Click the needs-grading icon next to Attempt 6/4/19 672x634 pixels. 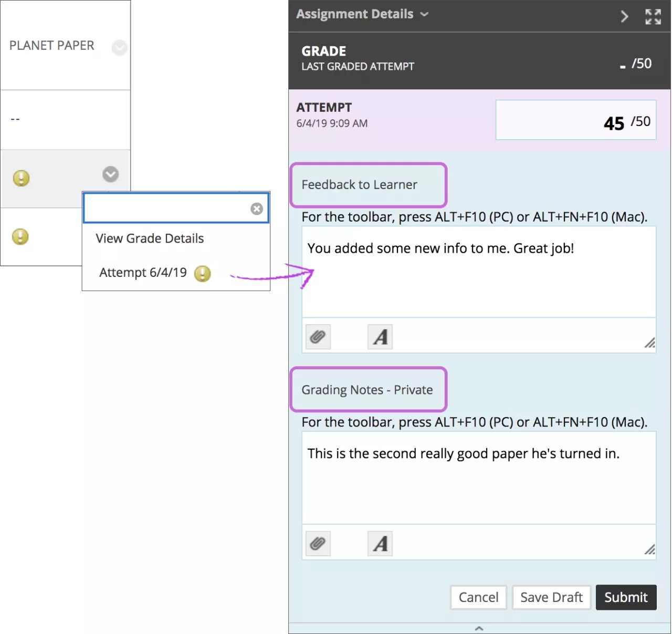click(202, 274)
